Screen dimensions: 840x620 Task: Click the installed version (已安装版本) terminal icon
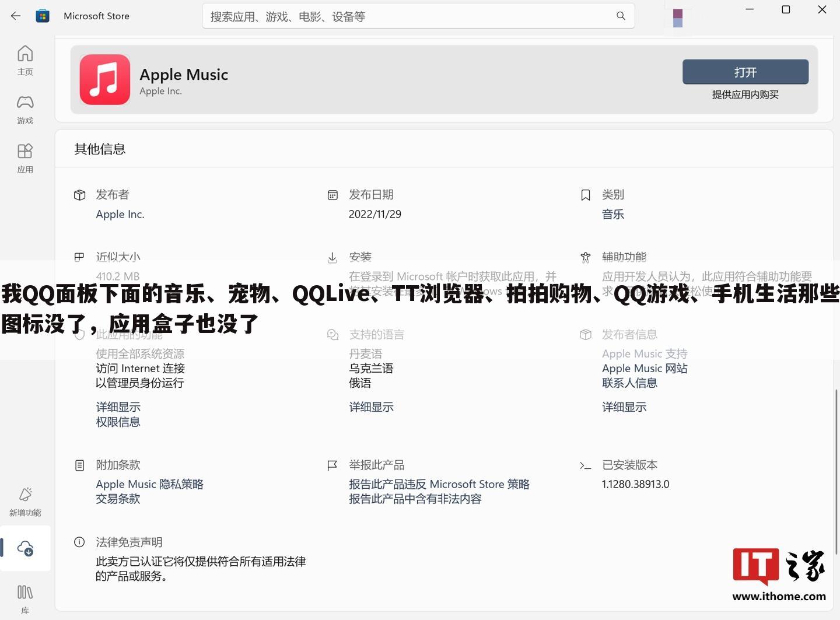586,465
